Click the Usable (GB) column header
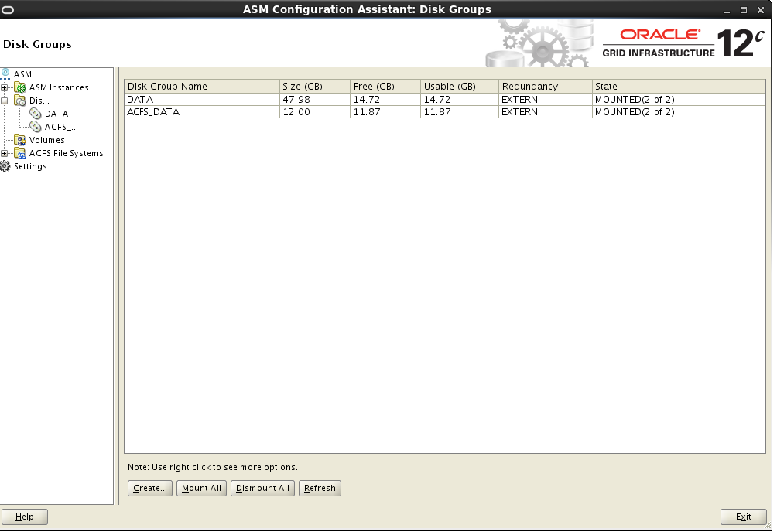 [x=460, y=86]
